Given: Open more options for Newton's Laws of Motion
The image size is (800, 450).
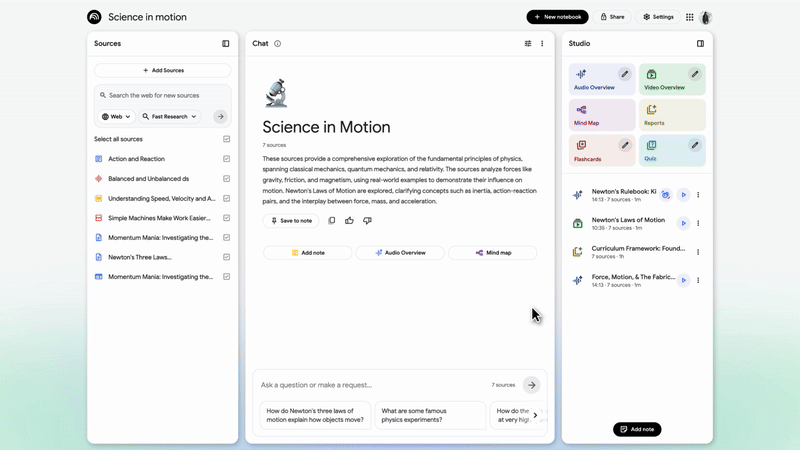Looking at the screenshot, I should [x=698, y=224].
